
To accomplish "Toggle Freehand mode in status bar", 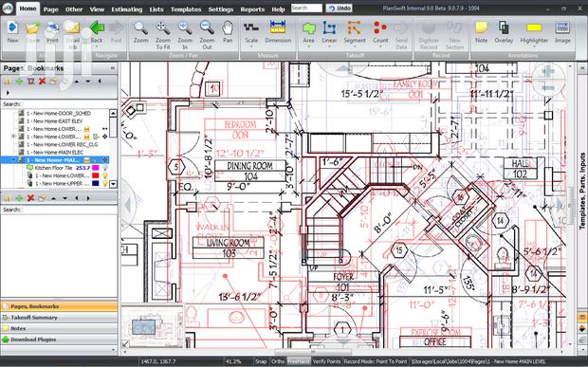I will [x=299, y=361].
